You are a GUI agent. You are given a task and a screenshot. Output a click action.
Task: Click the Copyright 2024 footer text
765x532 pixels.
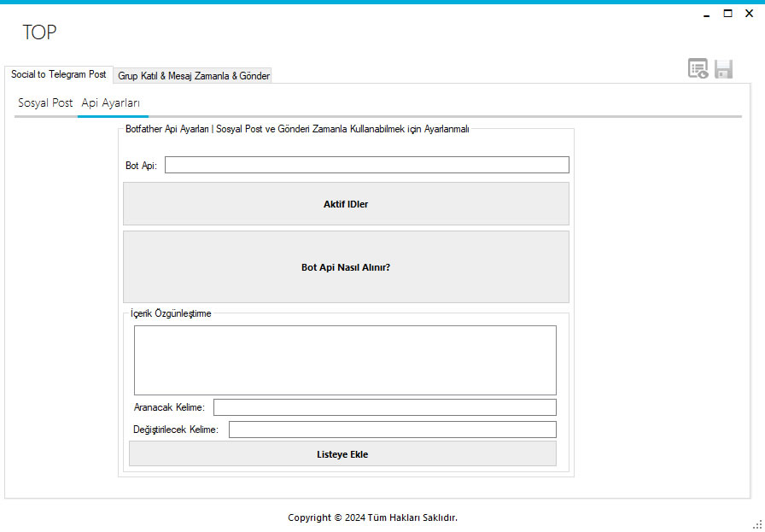373,517
